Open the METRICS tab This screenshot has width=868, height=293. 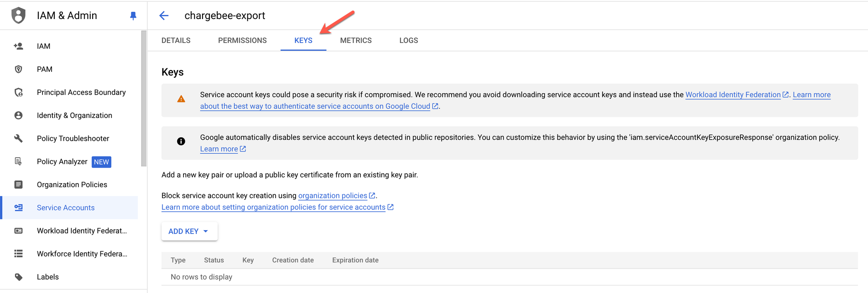(x=356, y=41)
